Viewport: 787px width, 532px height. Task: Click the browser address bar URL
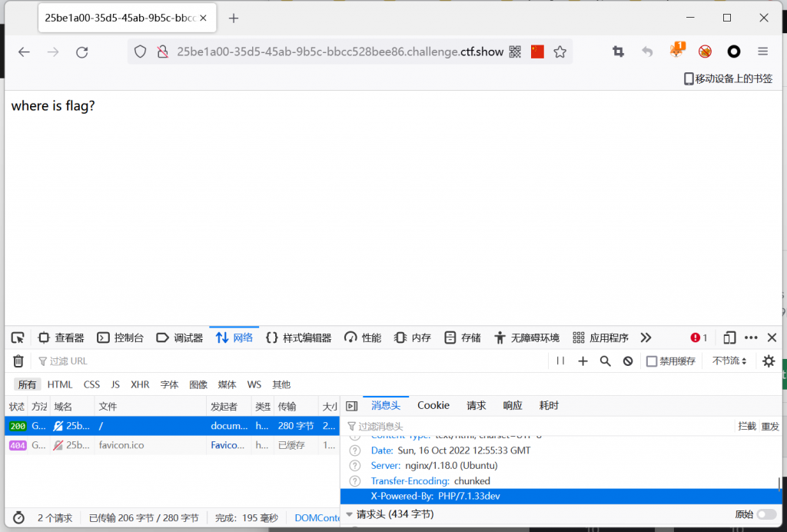click(x=340, y=52)
